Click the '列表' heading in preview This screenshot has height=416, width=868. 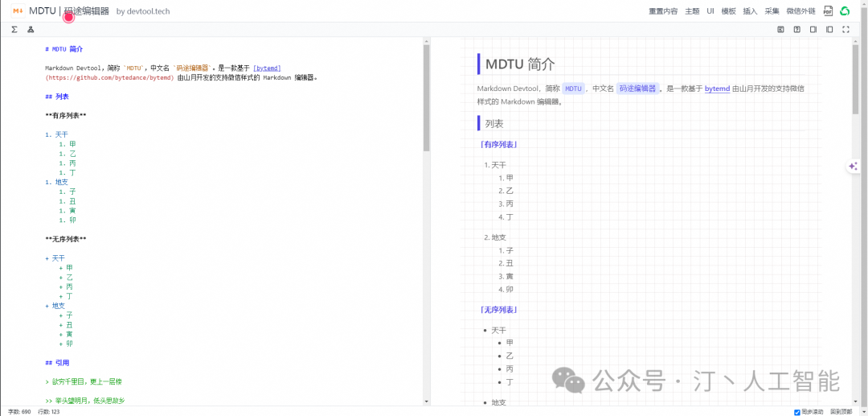[494, 124]
